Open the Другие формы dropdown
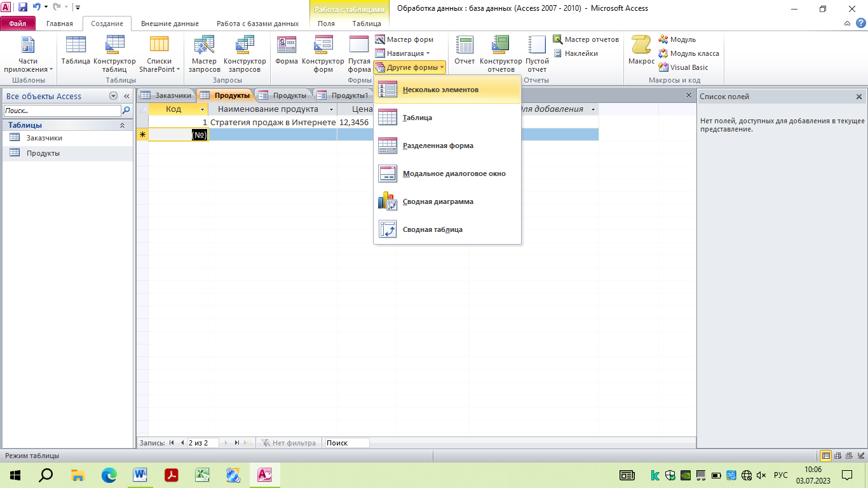This screenshot has width=868, height=488. (x=410, y=67)
